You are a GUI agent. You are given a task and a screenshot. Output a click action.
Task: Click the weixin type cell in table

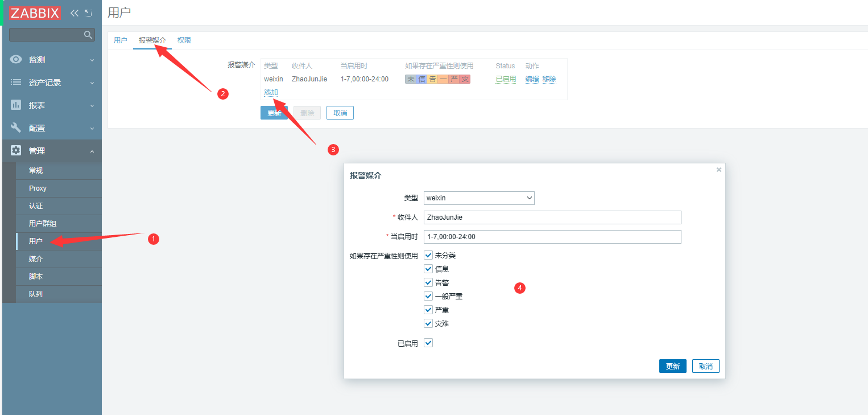pos(274,79)
